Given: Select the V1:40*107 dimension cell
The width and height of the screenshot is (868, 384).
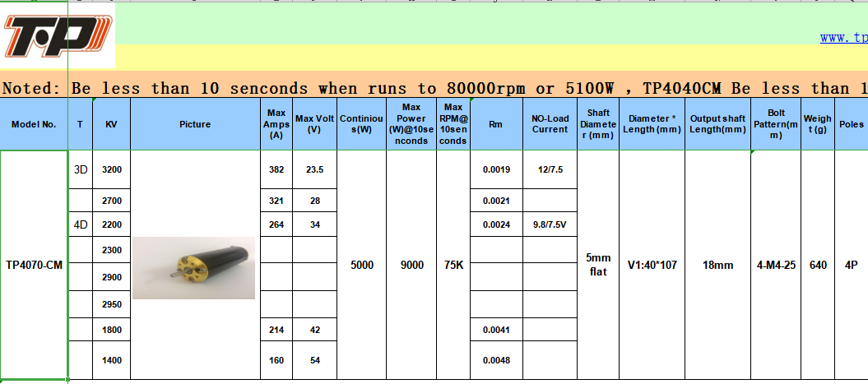Looking at the screenshot, I should 652,265.
